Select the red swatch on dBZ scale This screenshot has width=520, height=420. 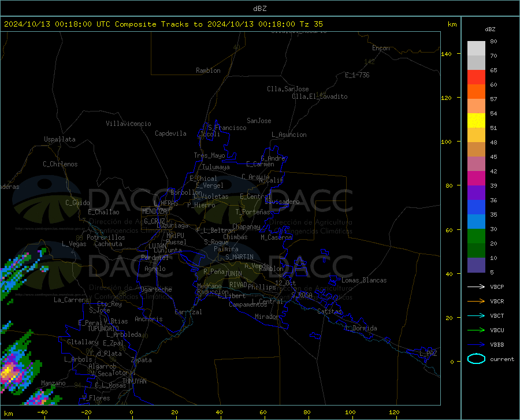tap(476, 77)
